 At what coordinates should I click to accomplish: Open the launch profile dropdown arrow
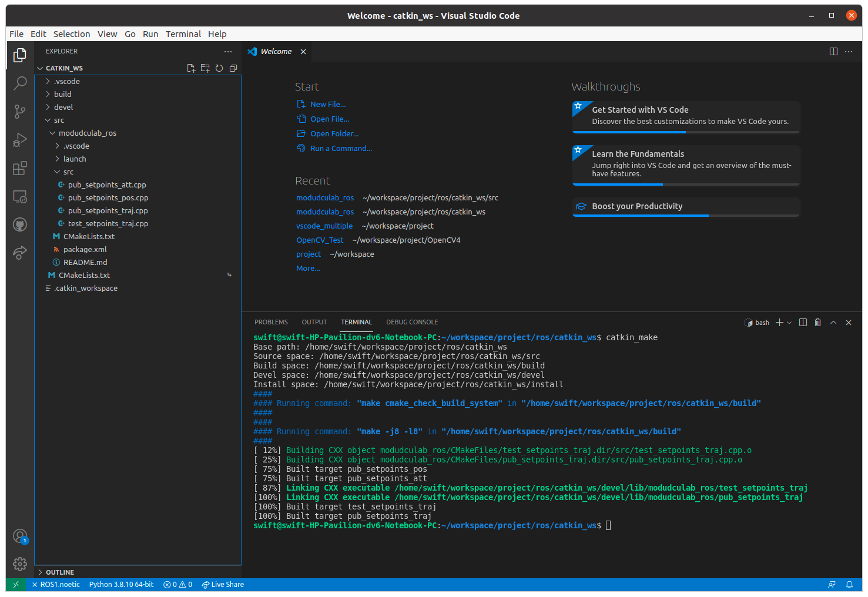(789, 323)
